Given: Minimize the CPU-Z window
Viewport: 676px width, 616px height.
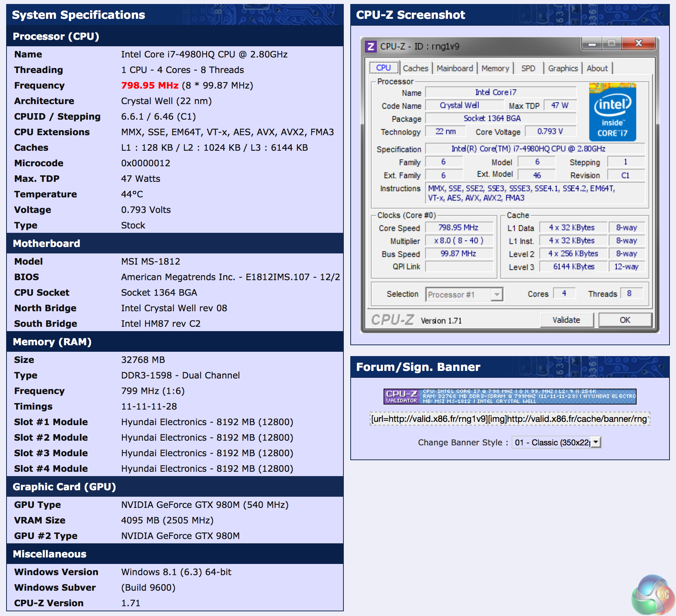Looking at the screenshot, I should coord(592,44).
